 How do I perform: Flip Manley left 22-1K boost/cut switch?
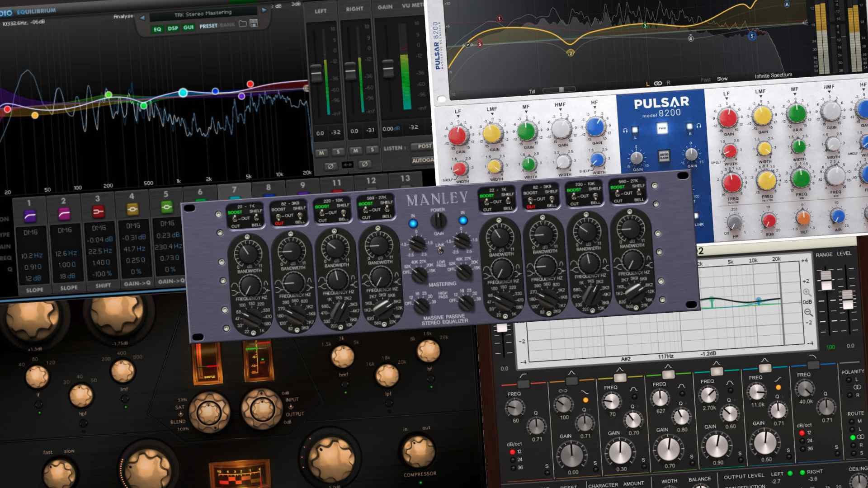[x=235, y=219]
